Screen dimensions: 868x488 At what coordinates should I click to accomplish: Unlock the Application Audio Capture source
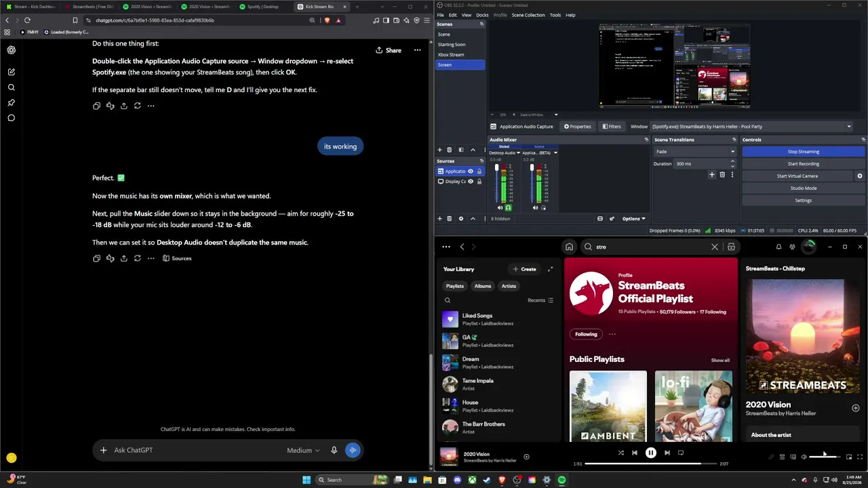point(479,171)
